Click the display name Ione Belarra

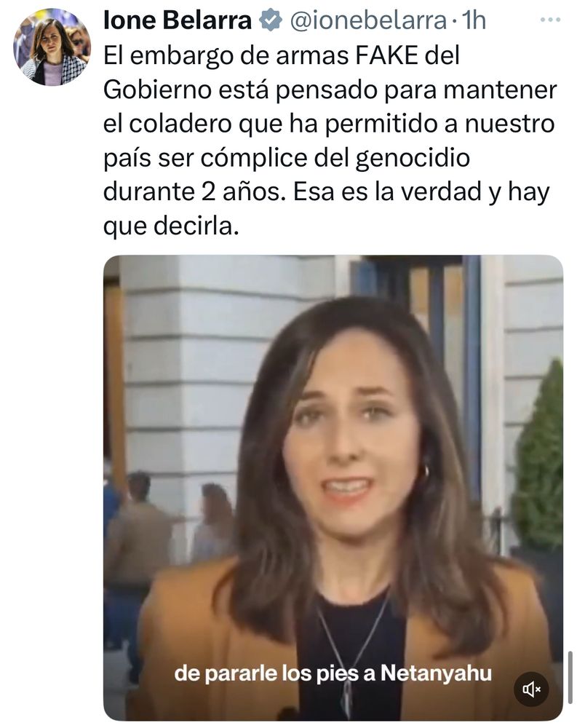[178, 20]
